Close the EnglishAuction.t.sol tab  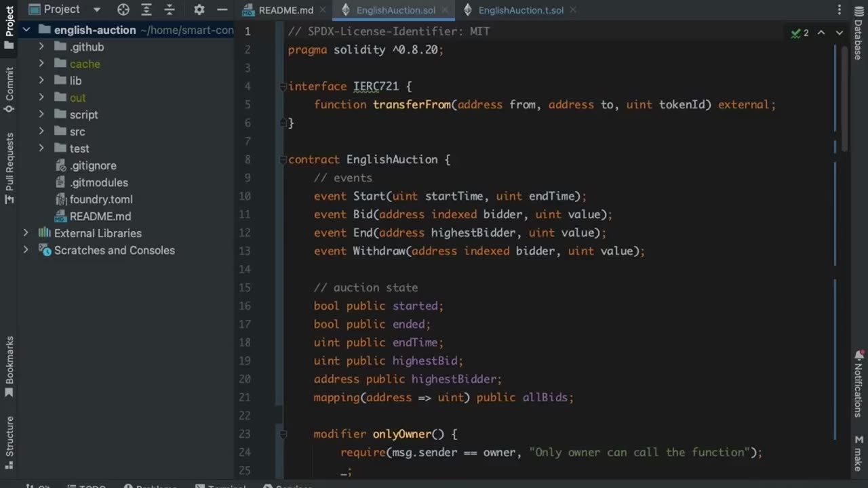tap(573, 10)
